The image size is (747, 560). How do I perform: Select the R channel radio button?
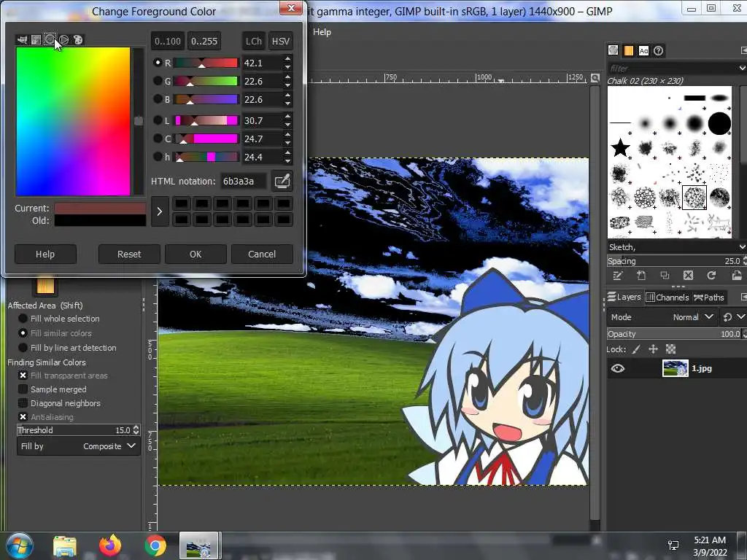[158, 63]
